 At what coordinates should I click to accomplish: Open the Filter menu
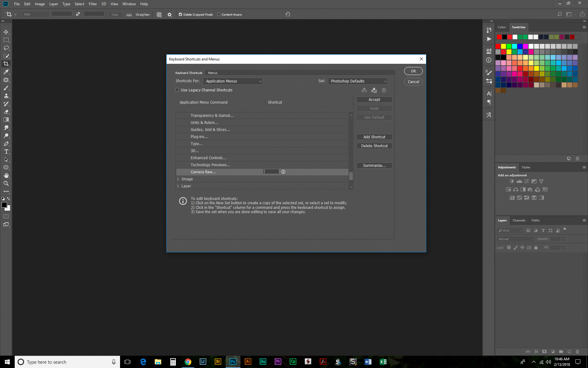point(93,4)
